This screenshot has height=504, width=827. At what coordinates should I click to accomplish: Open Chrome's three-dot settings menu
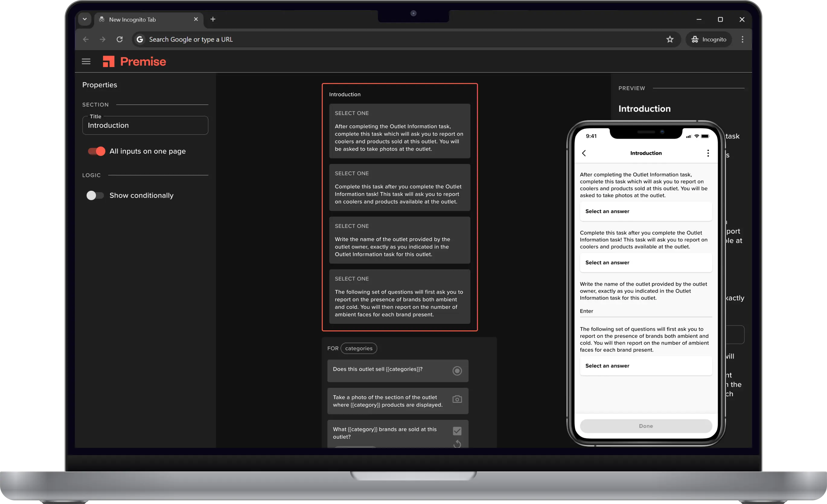point(742,39)
